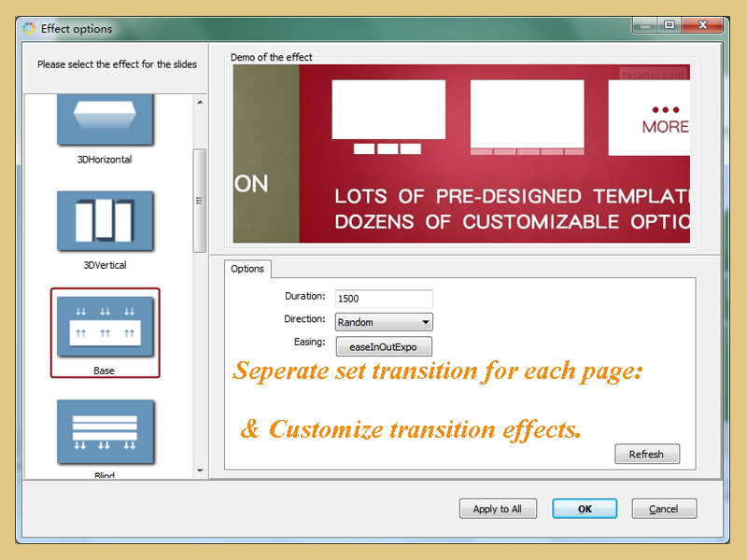
Task: Click the scroll-down arrow below the effect list
Action: click(x=198, y=470)
